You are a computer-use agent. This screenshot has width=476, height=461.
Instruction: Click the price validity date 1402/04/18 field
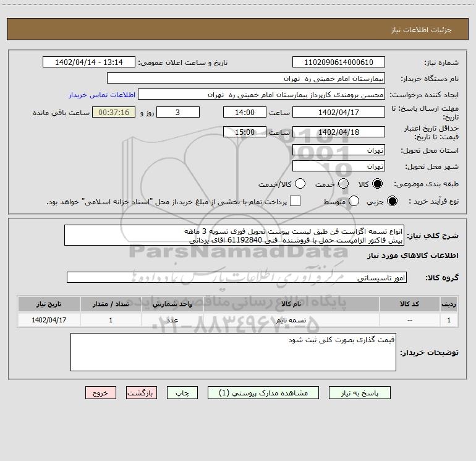(x=339, y=132)
